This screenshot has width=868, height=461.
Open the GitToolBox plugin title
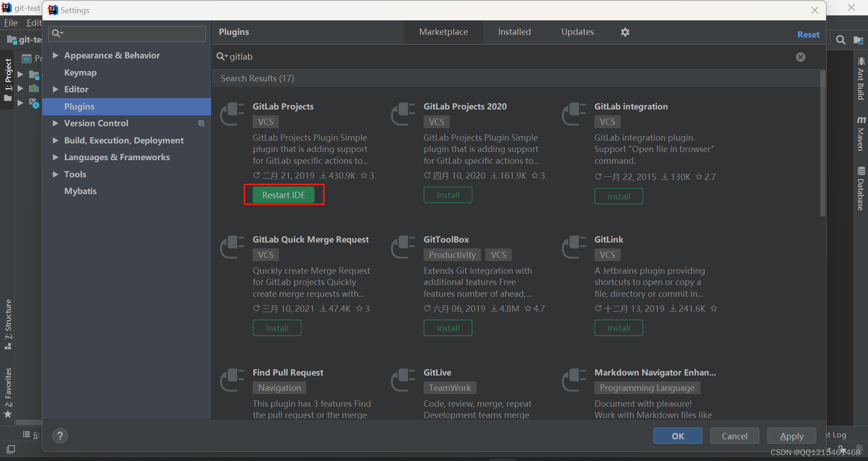[446, 240]
